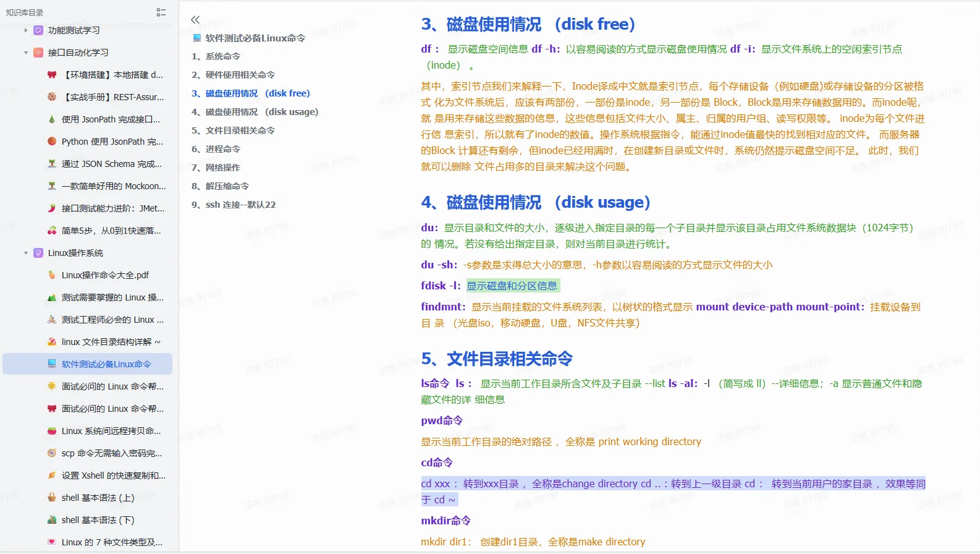Jump to outline item 6、进程命令
Image resolution: width=980 pixels, height=554 pixels.
click(x=216, y=149)
